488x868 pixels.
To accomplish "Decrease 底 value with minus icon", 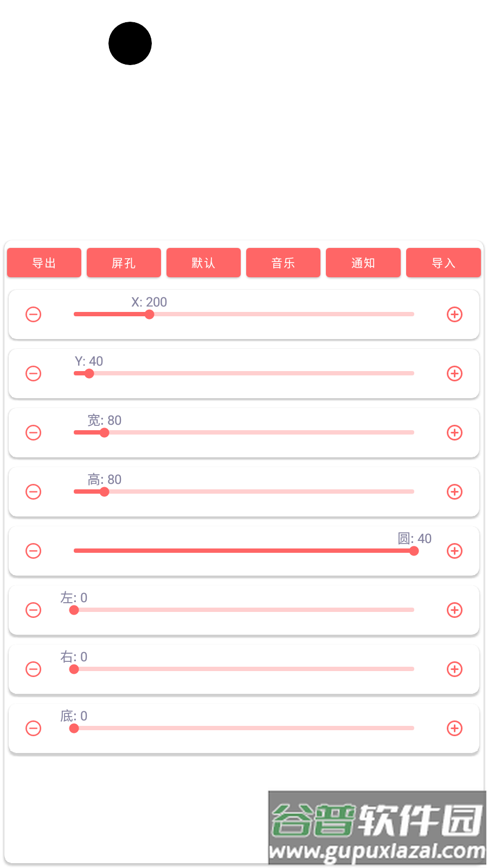I will click(x=34, y=729).
